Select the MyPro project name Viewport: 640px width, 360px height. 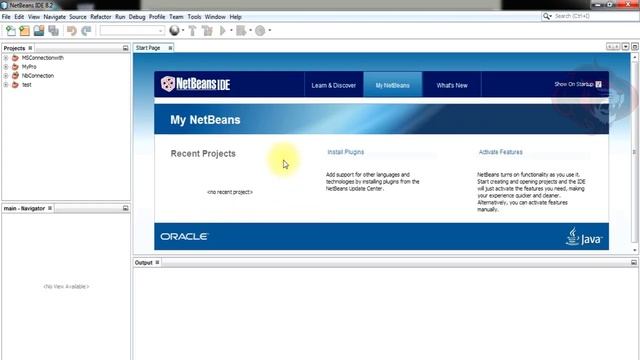click(x=29, y=67)
